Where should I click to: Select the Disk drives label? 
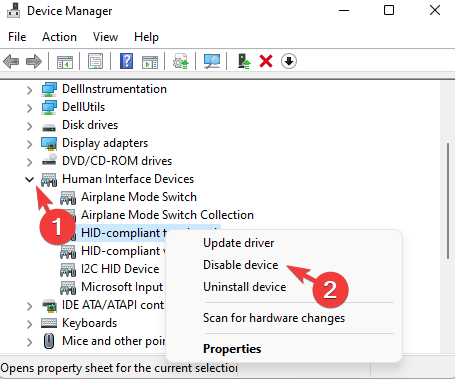click(90, 125)
